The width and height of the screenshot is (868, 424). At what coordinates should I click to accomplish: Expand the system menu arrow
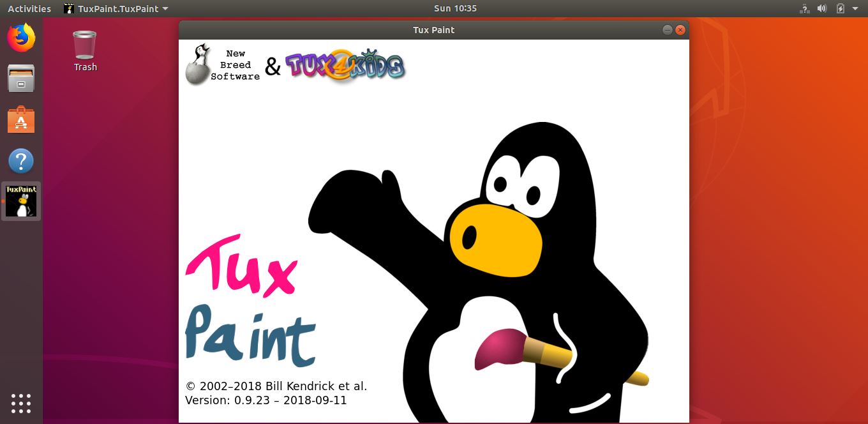tap(855, 9)
